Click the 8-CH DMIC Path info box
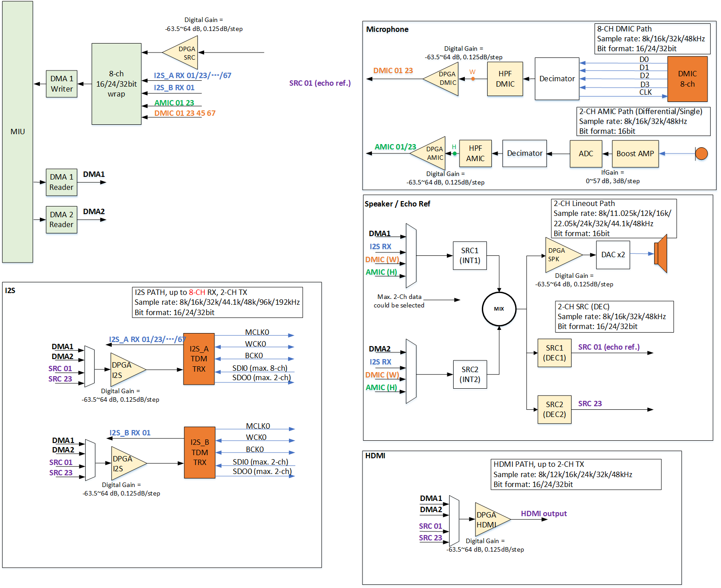 click(652, 39)
